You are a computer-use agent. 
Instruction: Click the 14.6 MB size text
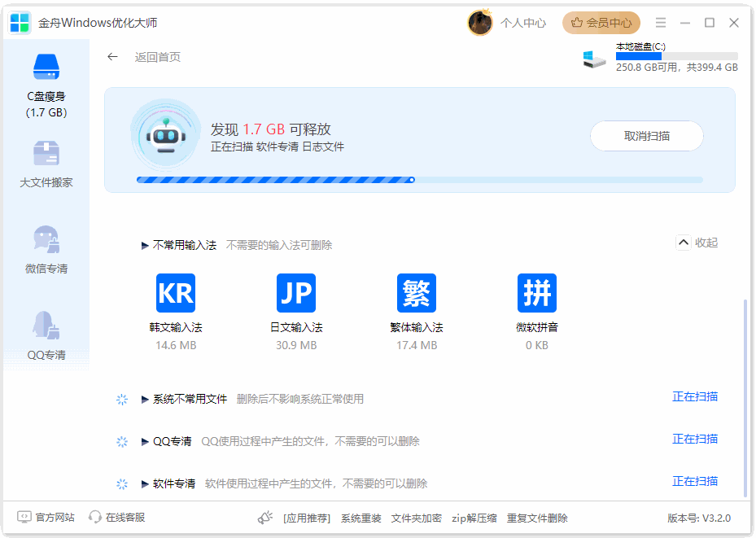point(176,346)
